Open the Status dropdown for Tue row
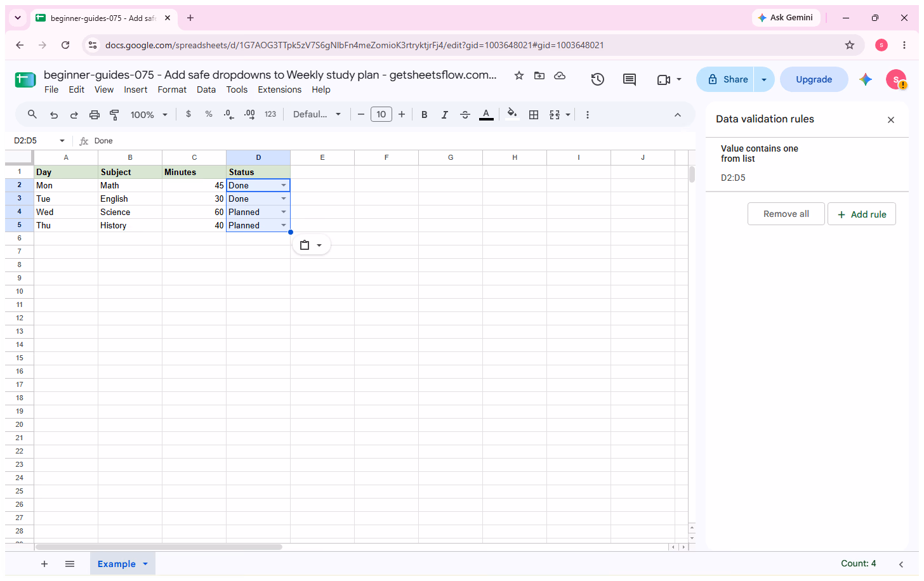 coord(284,199)
